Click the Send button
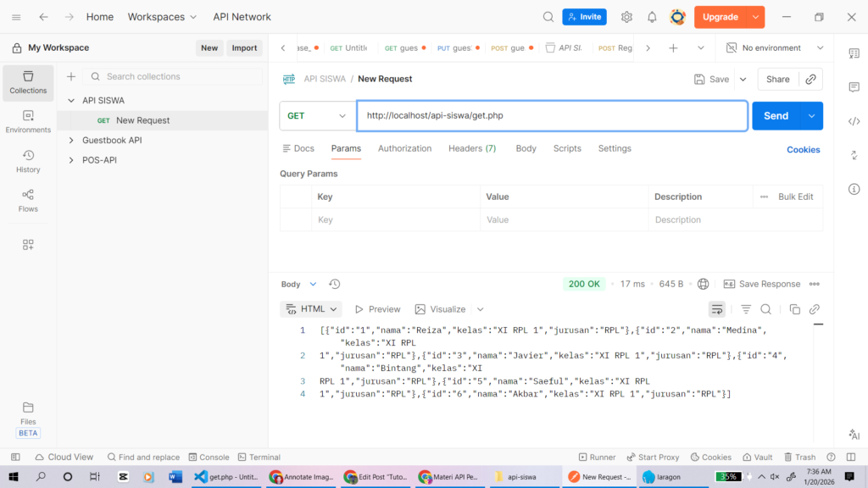 tap(776, 116)
